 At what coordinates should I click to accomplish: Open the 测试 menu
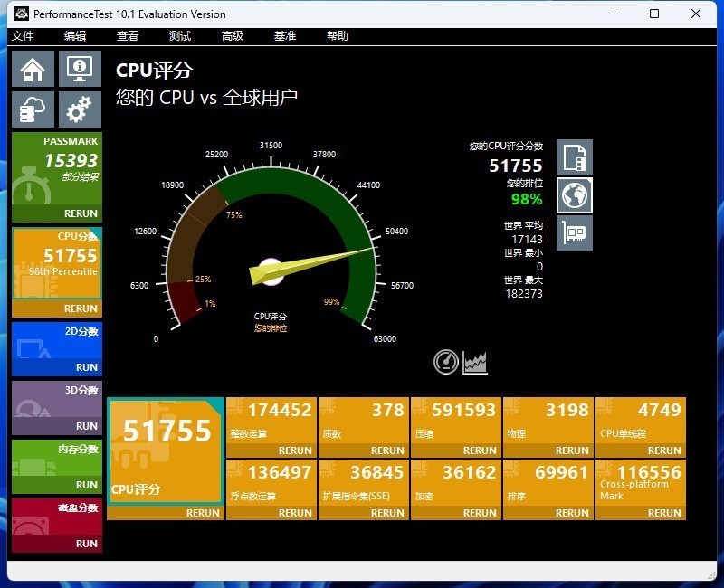pyautogui.click(x=180, y=36)
